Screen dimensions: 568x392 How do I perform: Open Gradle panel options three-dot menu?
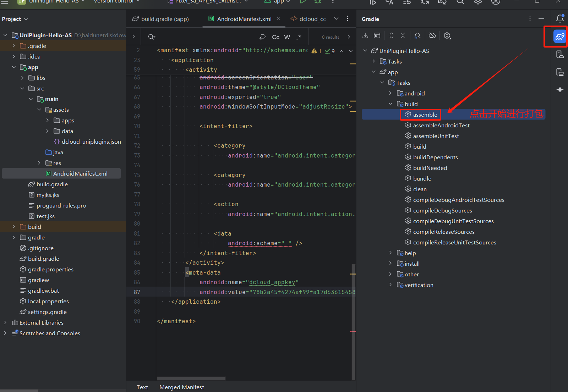pos(530,18)
